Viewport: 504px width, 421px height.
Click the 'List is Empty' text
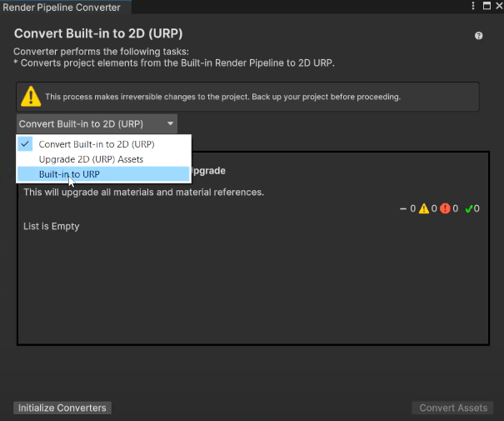52,227
